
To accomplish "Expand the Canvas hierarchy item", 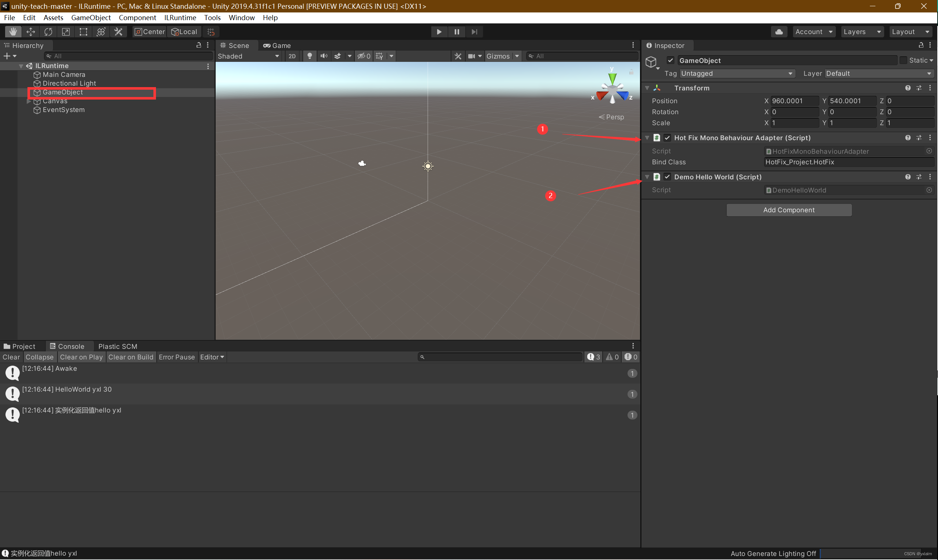I will click(29, 101).
